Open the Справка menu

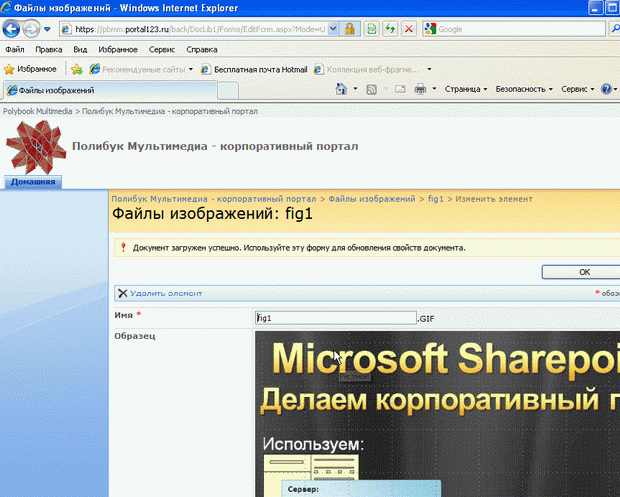click(x=202, y=48)
